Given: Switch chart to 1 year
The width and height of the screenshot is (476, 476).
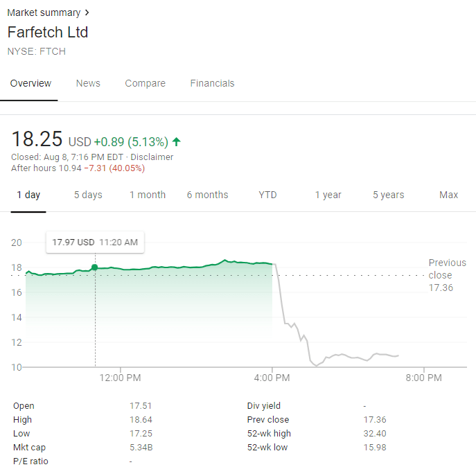Looking at the screenshot, I should click(328, 195).
